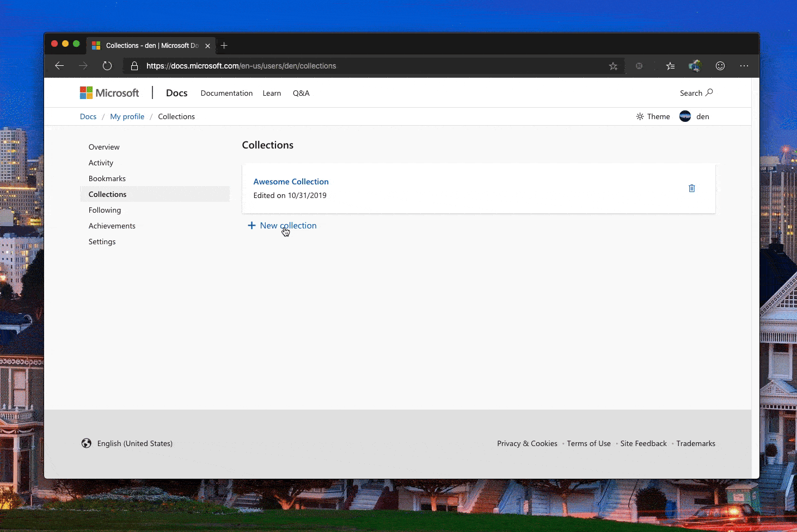Go back with browser back arrow
This screenshot has height=532, width=797.
(x=59, y=66)
